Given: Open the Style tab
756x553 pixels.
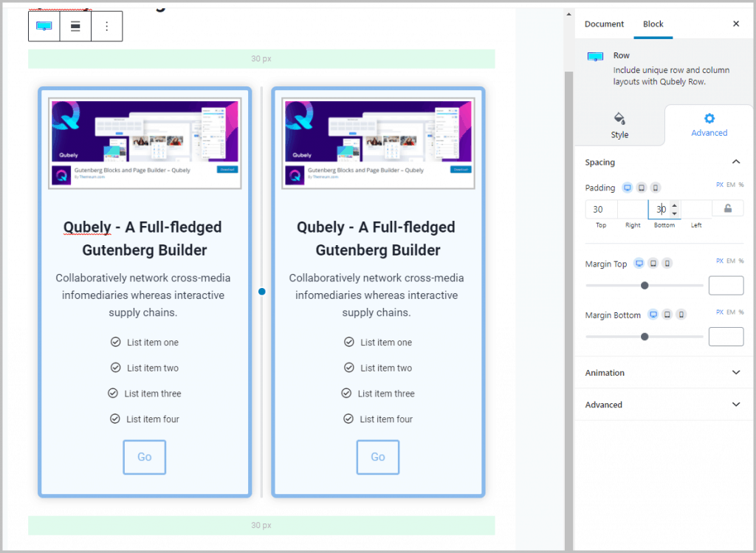Looking at the screenshot, I should 619,126.
